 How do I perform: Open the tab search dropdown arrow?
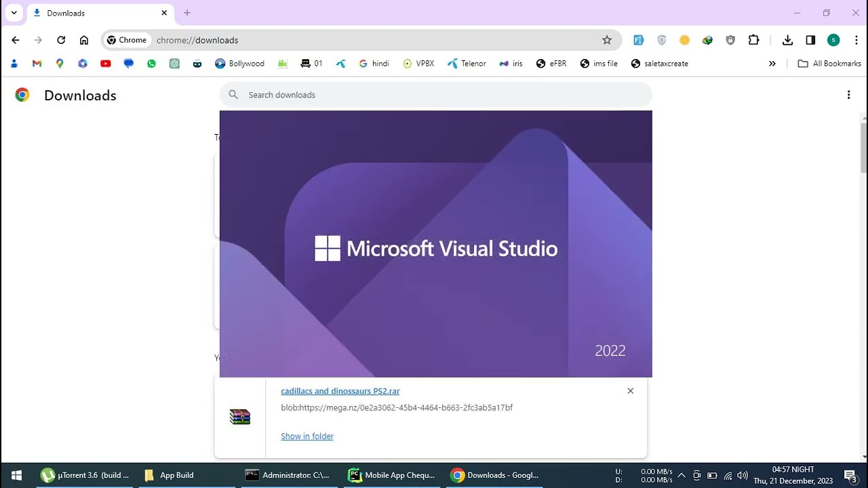coord(14,13)
